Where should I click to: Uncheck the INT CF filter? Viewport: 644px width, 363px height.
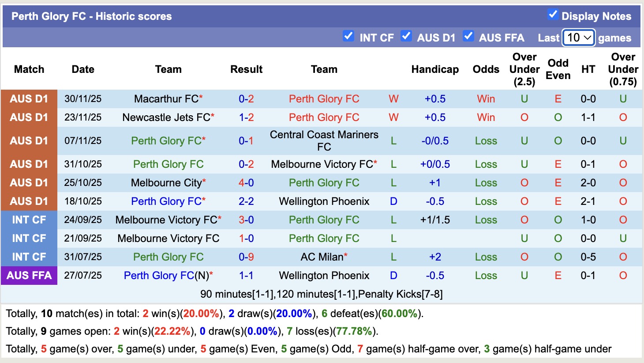pos(348,36)
